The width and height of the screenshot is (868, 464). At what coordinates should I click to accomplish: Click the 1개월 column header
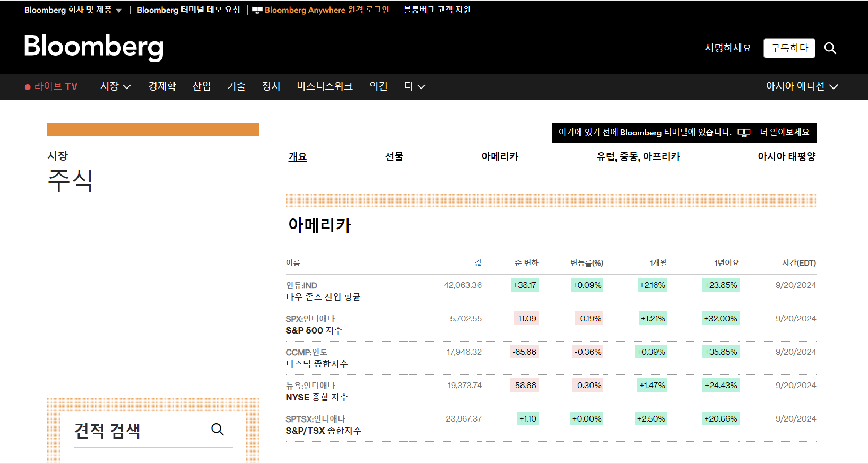point(658,263)
